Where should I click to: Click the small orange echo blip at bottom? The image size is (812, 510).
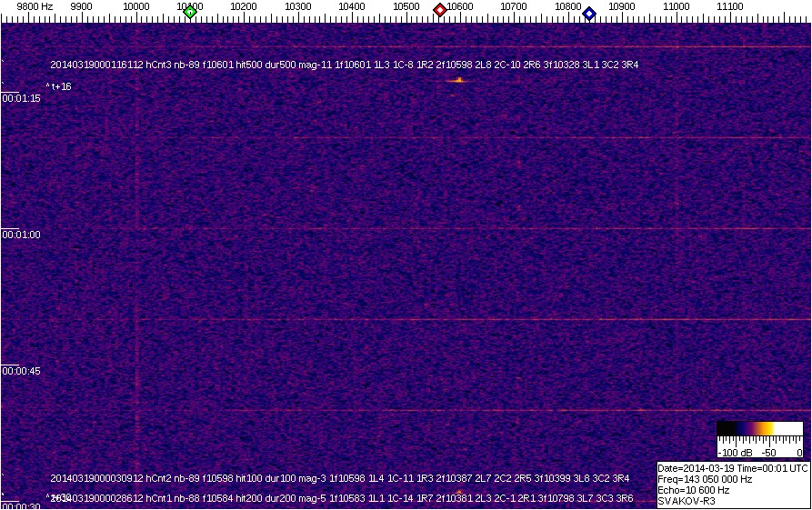459,492
